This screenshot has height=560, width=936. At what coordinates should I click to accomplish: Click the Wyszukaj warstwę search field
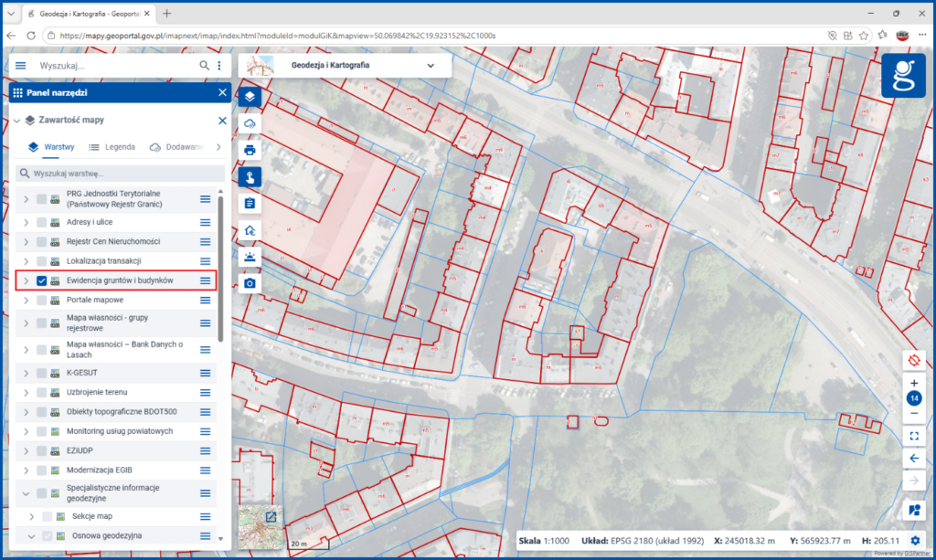pyautogui.click(x=120, y=174)
